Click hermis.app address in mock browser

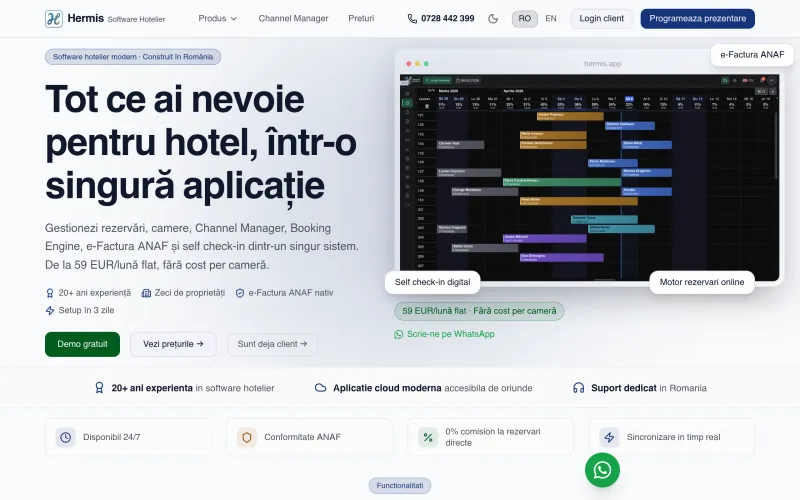[603, 64]
